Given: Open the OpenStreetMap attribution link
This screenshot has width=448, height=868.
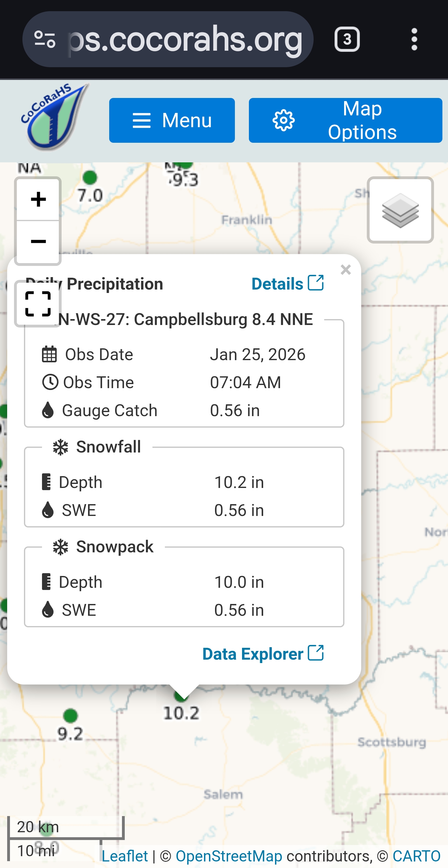Looking at the screenshot, I should [x=229, y=856].
